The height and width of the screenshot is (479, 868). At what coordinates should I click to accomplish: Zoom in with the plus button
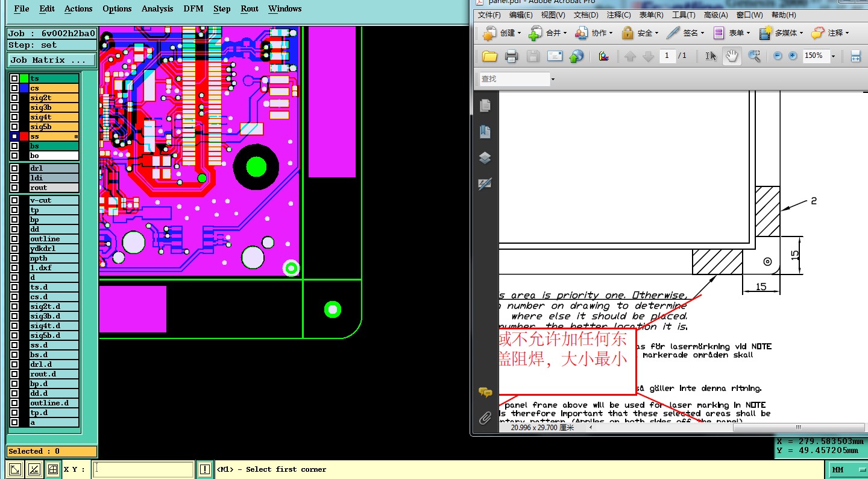793,56
